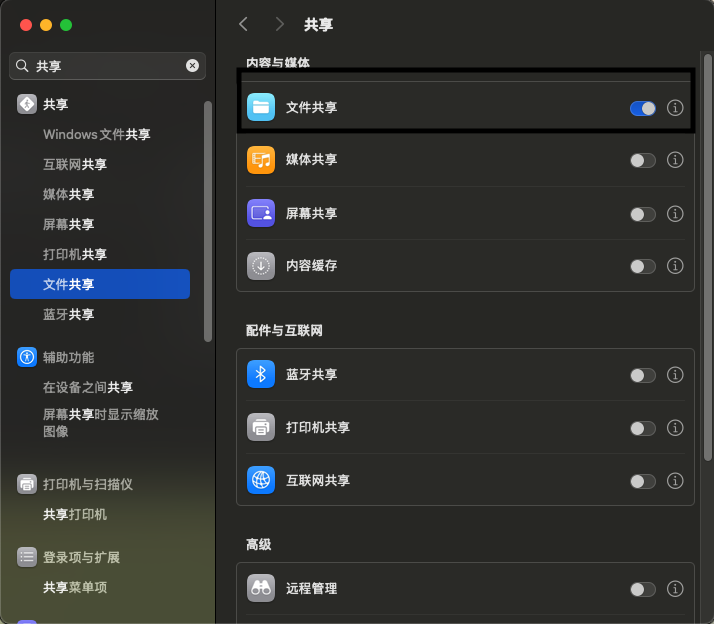Click inside the search input field
Image resolution: width=714 pixels, height=624 pixels.
click(107, 66)
